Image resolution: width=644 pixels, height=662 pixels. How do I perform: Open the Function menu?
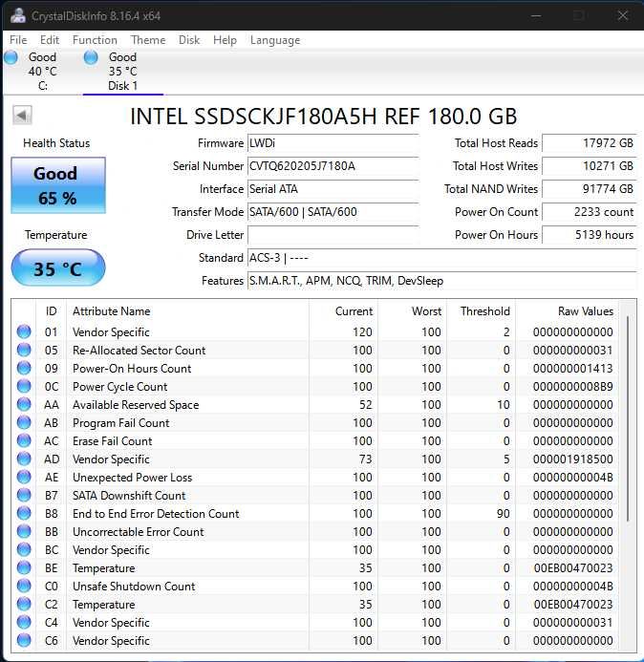tap(95, 40)
